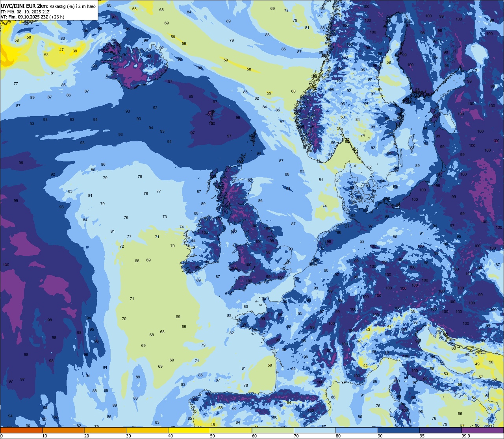Click the humidity value '55' on map
The height and width of the screenshot is (439, 504).
click(x=135, y=9)
